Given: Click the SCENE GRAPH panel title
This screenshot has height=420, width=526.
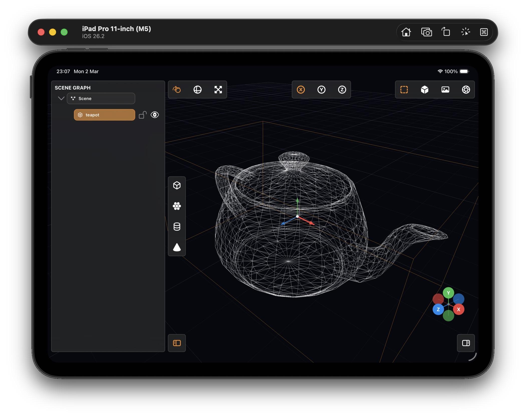Looking at the screenshot, I should 73,88.
